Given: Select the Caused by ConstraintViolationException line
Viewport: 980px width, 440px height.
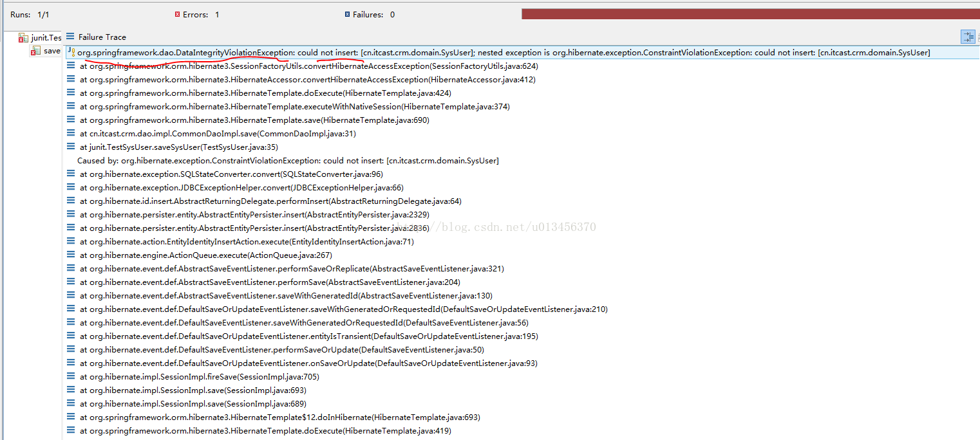Looking at the screenshot, I should tap(288, 161).
